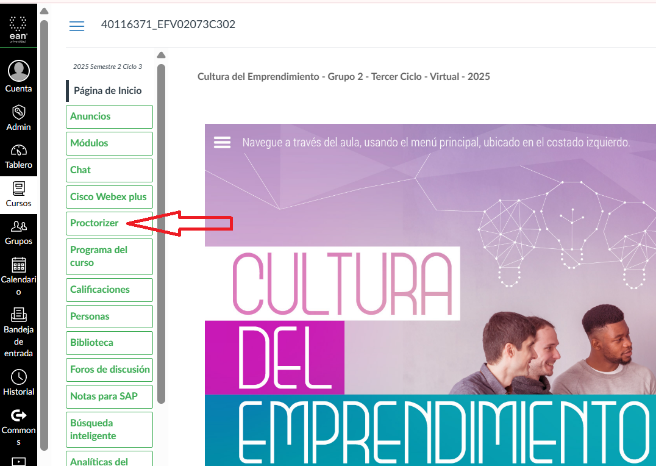Open Programa del curso link

(109, 256)
